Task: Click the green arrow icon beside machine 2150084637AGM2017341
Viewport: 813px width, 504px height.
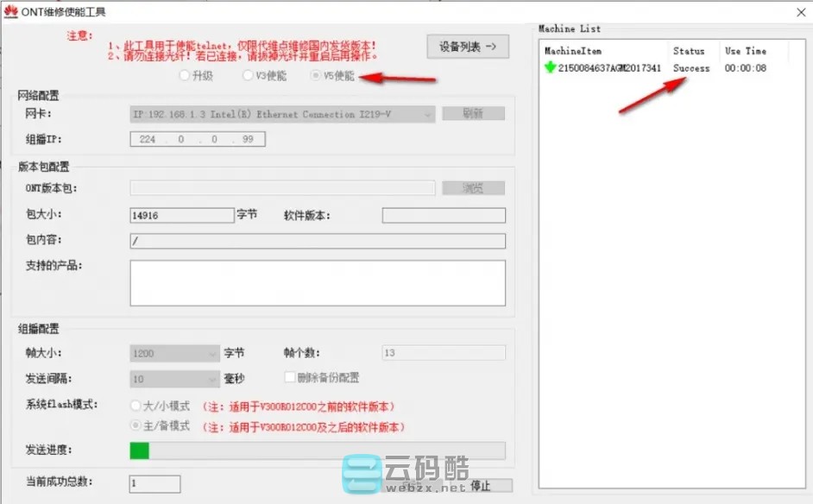Action: pos(549,67)
